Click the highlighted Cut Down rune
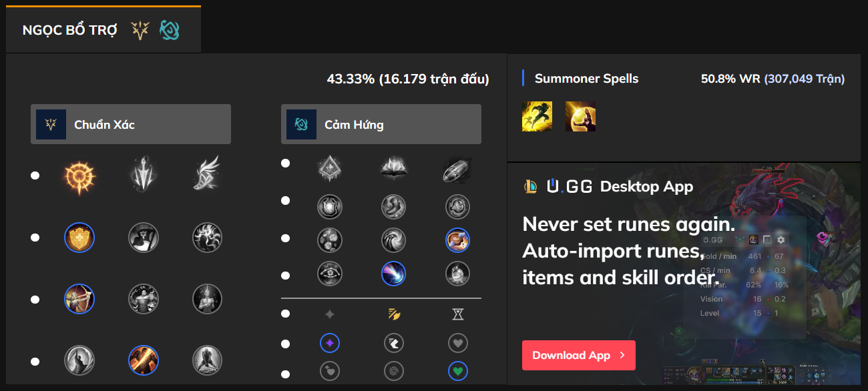 (144, 361)
